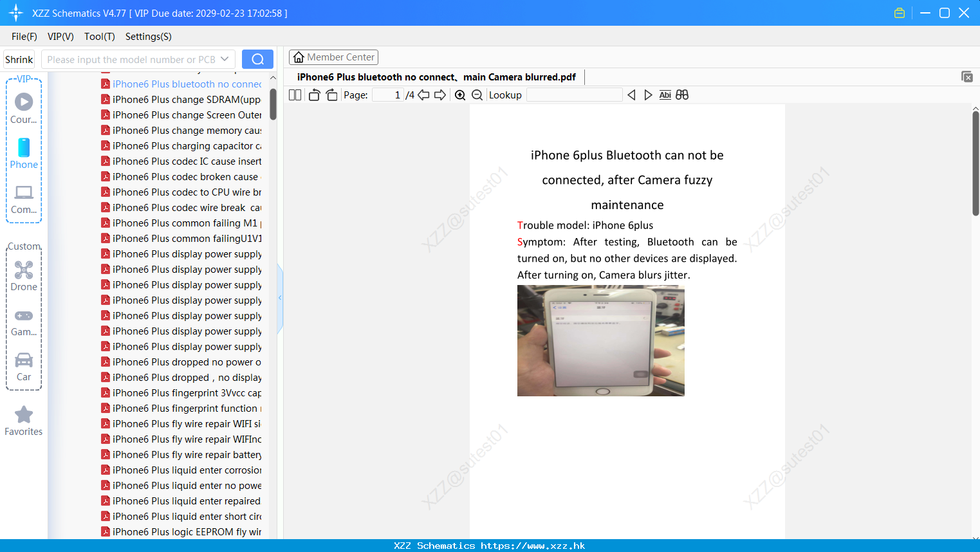Open 'iPhone6 Plus bluetooth no connect' file
This screenshot has height=552, width=980.
point(181,84)
